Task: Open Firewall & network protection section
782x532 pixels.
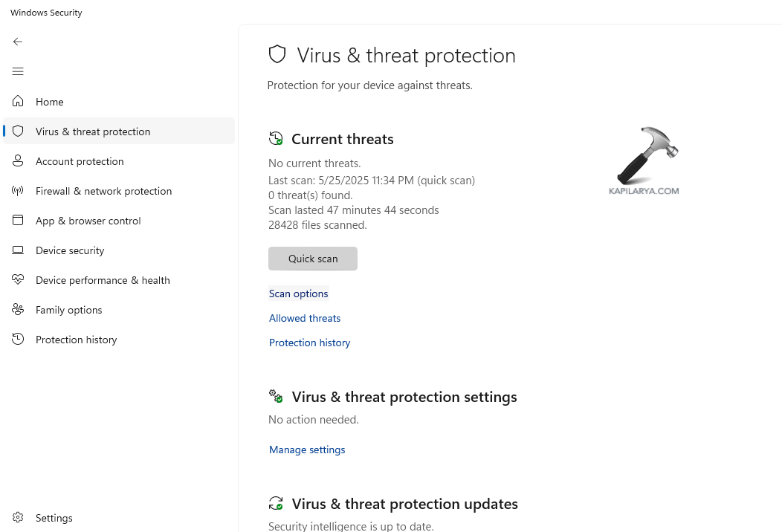Action: tap(103, 191)
